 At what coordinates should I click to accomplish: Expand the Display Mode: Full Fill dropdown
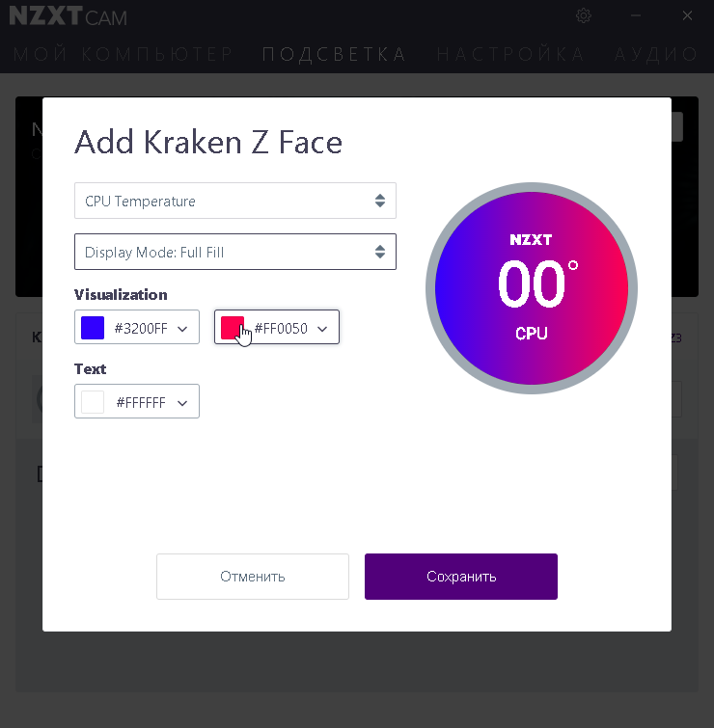pyautogui.click(x=235, y=253)
